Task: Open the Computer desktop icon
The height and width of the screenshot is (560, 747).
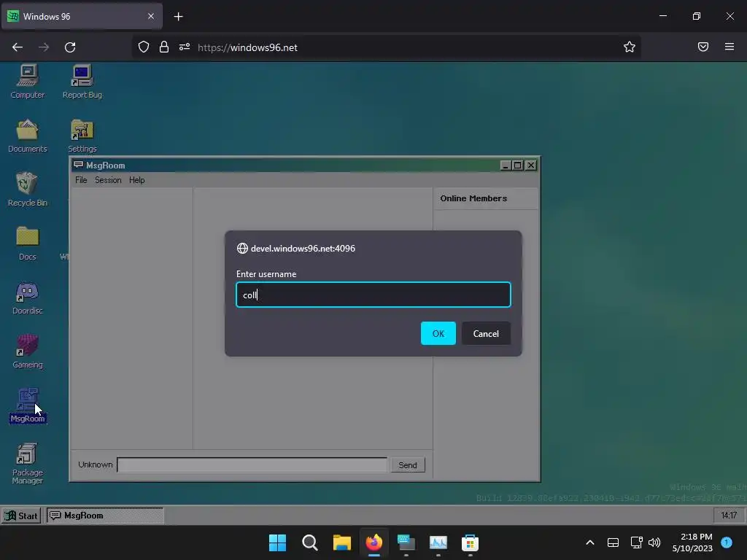Action: [28, 82]
